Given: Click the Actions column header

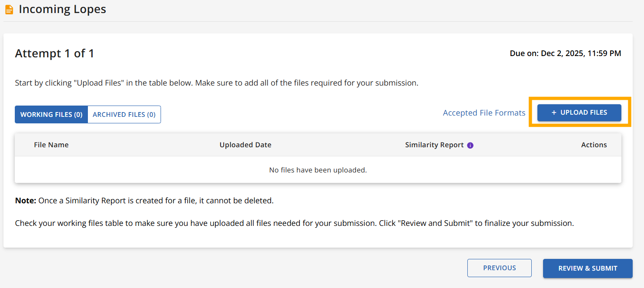Looking at the screenshot, I should [x=594, y=145].
